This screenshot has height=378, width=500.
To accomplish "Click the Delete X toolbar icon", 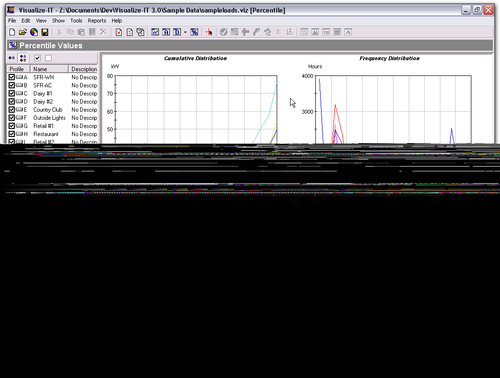I will point(103,32).
